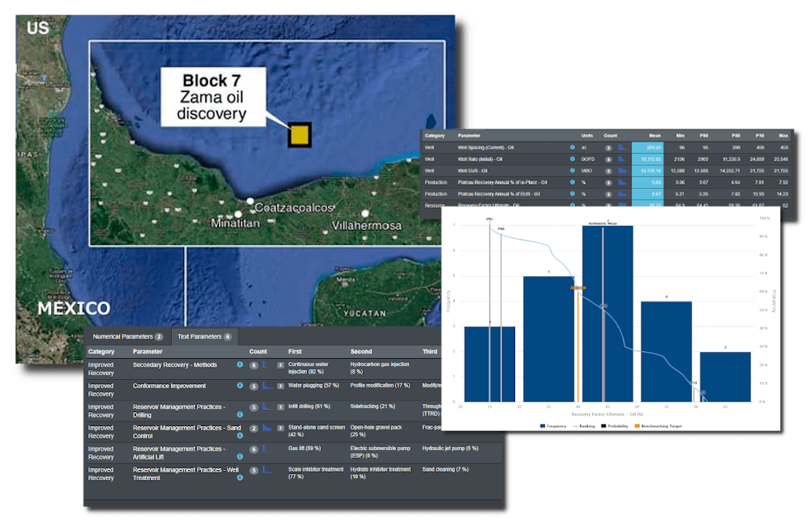Sort numerical table by Units header
The height and width of the screenshot is (522, 812).
click(x=587, y=135)
